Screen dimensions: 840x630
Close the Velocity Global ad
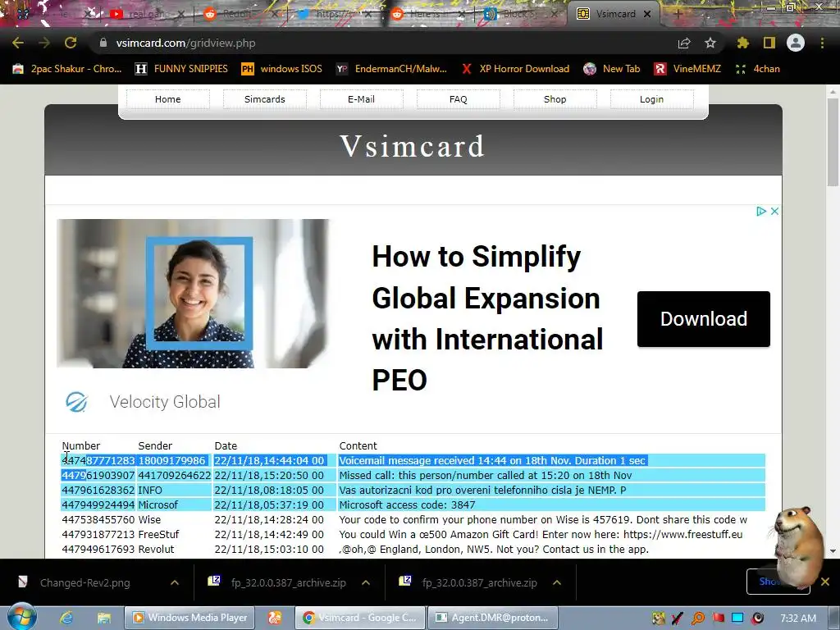[x=774, y=211]
